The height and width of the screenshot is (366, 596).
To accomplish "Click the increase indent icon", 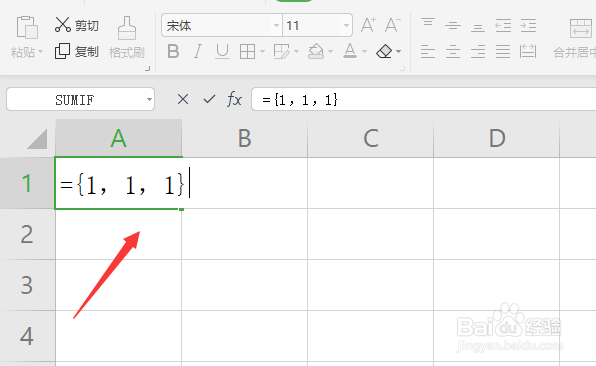I will pos(528,25).
